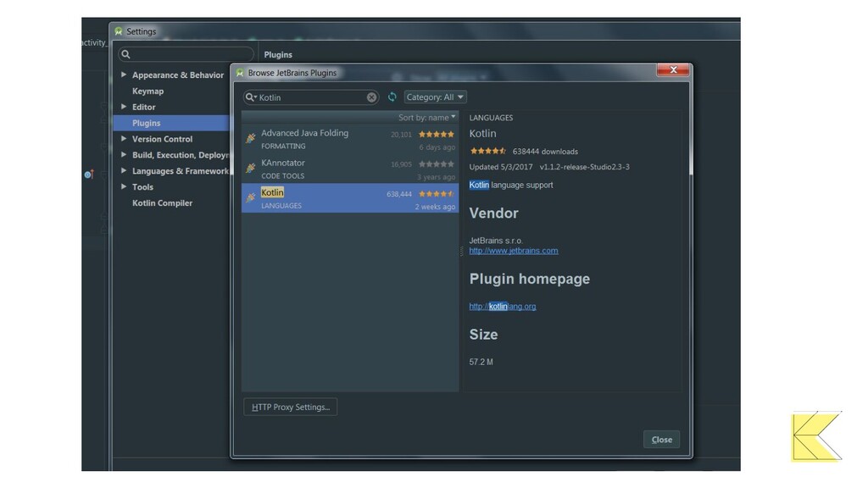
Task: Clear the Kotlin search text
Action: (x=371, y=97)
